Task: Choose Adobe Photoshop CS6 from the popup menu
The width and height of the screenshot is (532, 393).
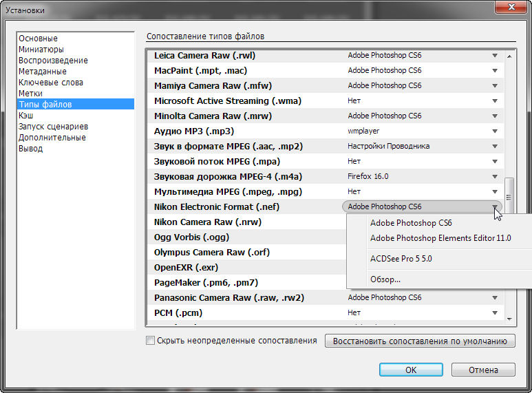Action: 411,223
